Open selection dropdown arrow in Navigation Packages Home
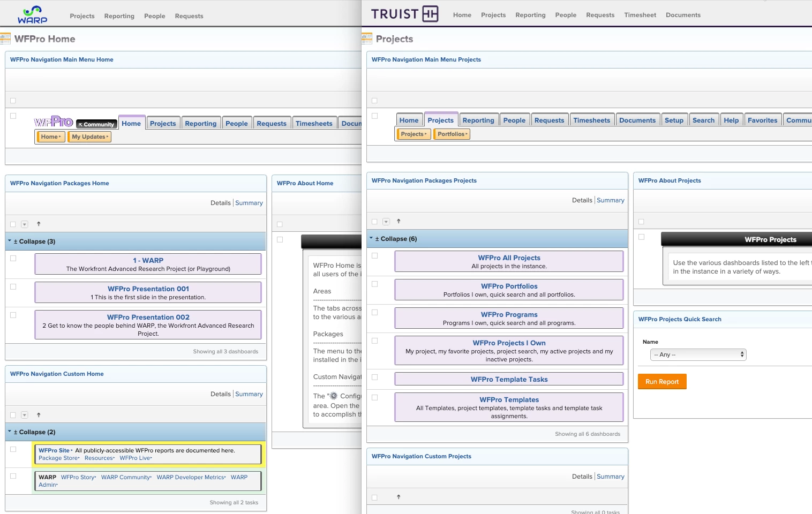 tap(25, 224)
